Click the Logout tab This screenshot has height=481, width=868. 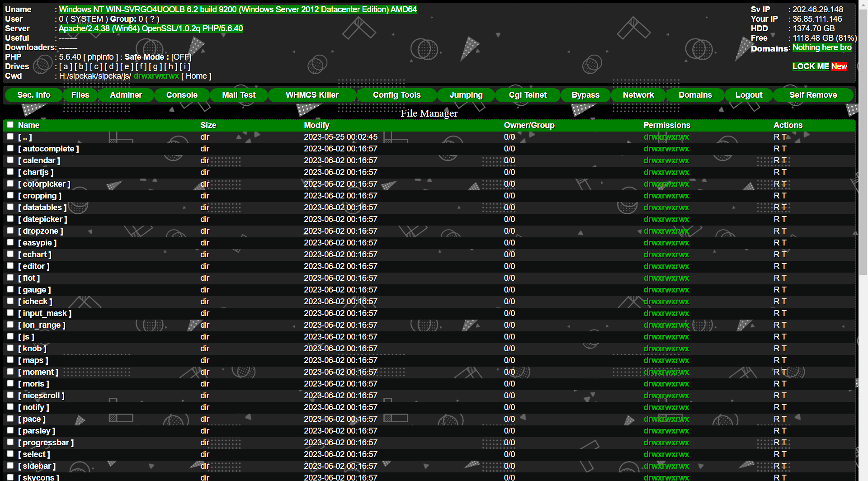[x=749, y=95]
